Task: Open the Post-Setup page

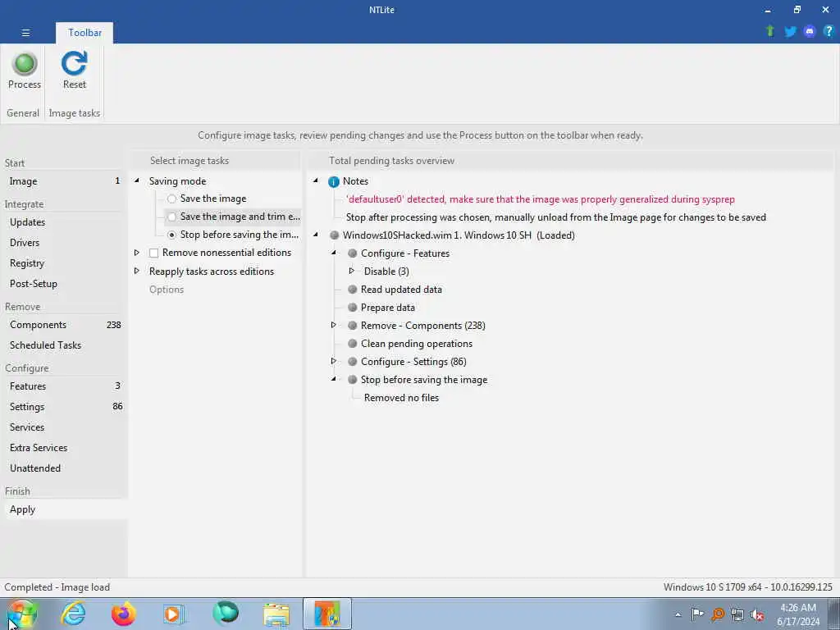Action: click(x=64, y=283)
